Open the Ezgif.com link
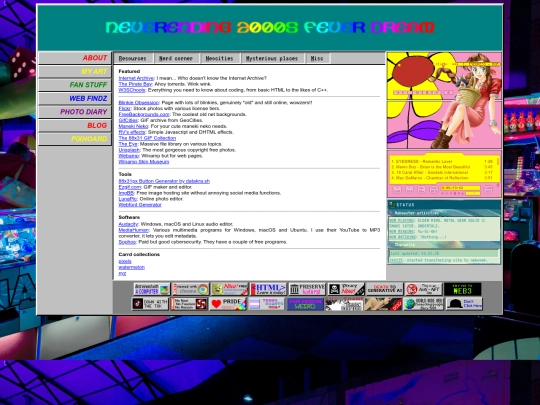Image resolution: width=540 pixels, height=405 pixels. pyautogui.click(x=130, y=187)
